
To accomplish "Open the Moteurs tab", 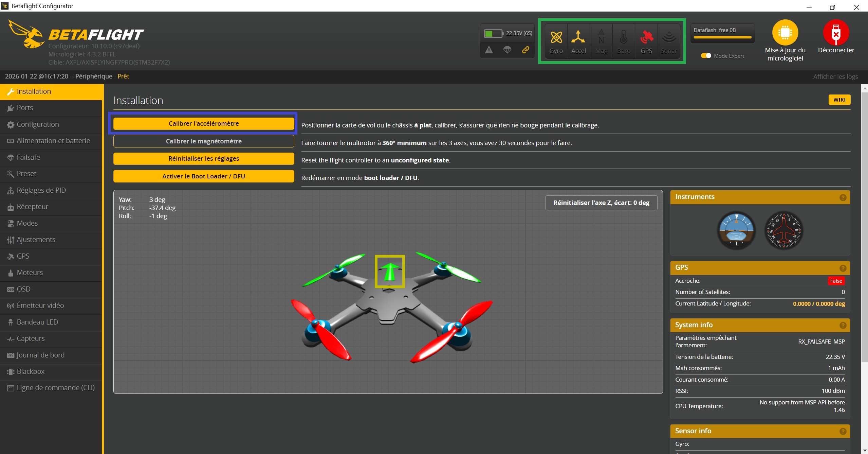I will coord(30,273).
